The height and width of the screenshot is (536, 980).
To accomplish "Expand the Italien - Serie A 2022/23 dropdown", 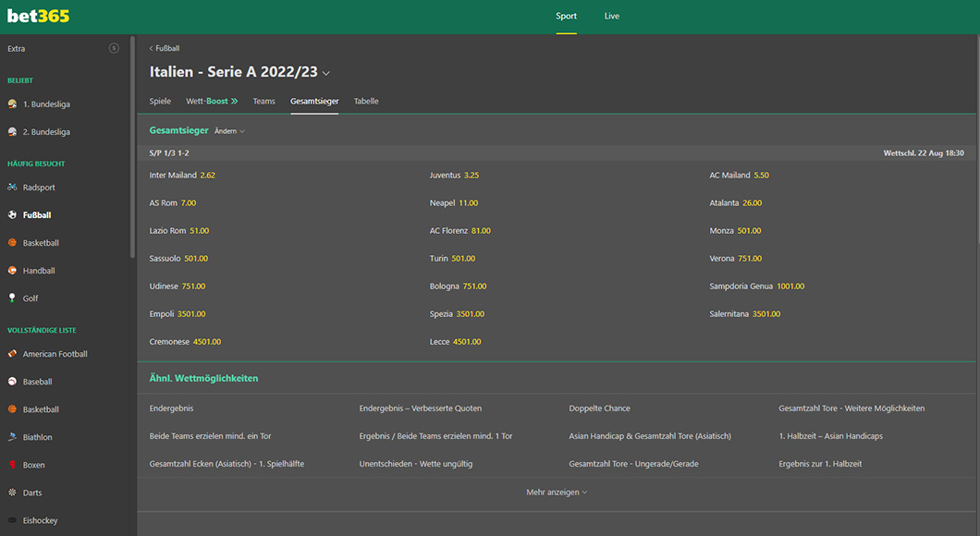I will (326, 73).
